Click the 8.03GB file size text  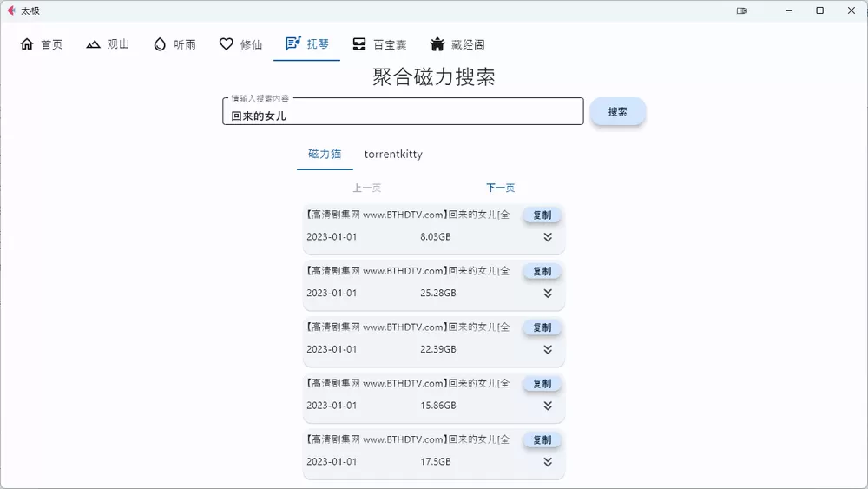pyautogui.click(x=435, y=236)
